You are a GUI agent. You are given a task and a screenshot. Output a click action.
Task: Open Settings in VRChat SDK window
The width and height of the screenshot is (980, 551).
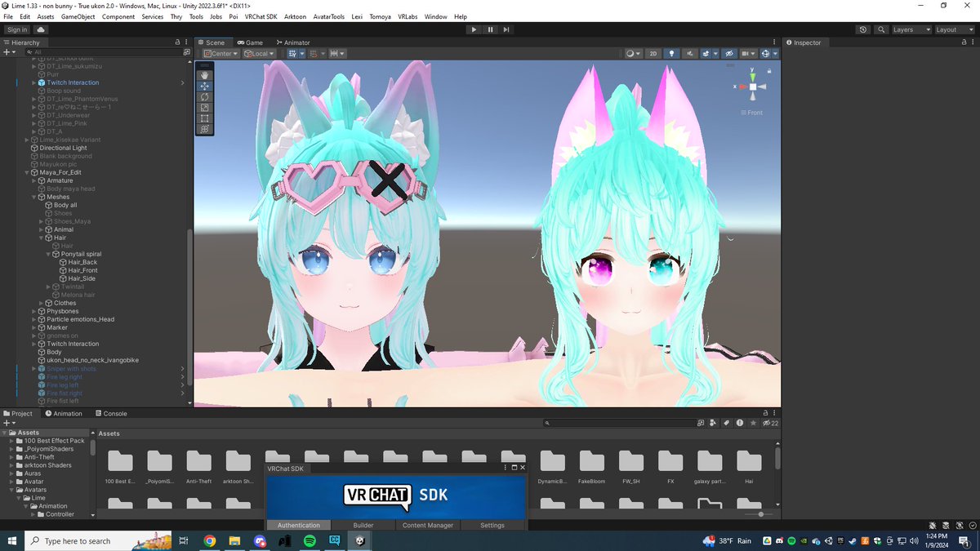(x=492, y=525)
